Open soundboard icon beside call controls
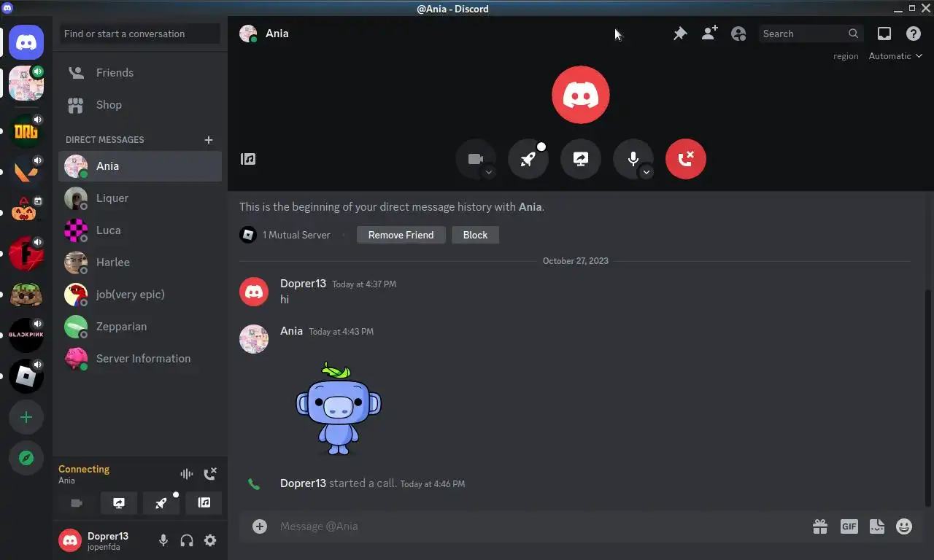The height and width of the screenshot is (560, 934). [248, 159]
